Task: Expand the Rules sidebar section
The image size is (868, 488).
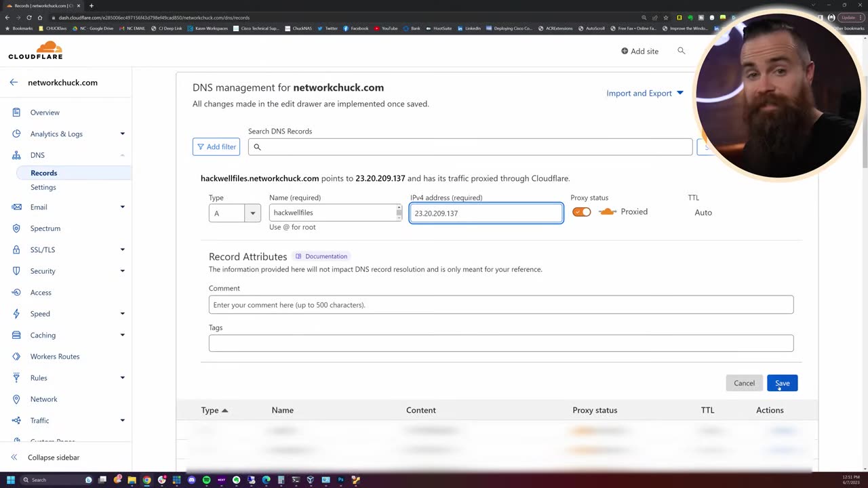Action: coord(123,378)
